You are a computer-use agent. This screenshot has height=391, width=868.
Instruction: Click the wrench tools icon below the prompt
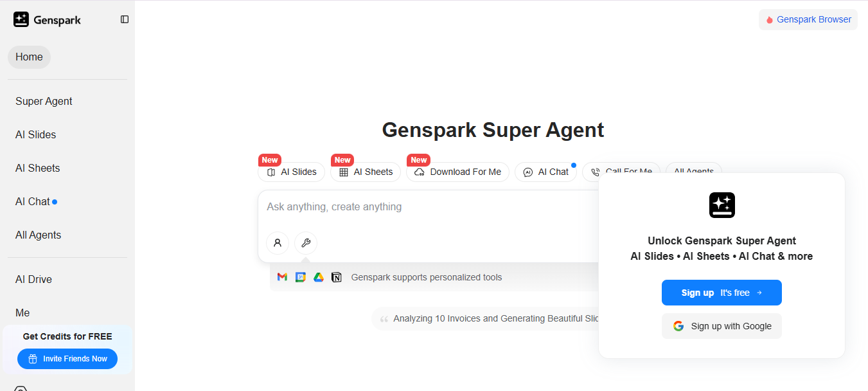[306, 243]
